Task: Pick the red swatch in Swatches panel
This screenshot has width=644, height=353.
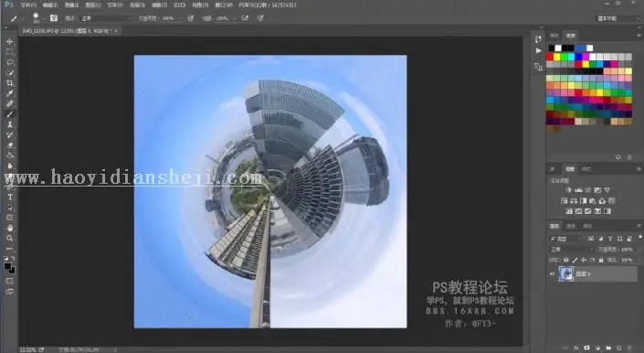Action: click(x=550, y=57)
